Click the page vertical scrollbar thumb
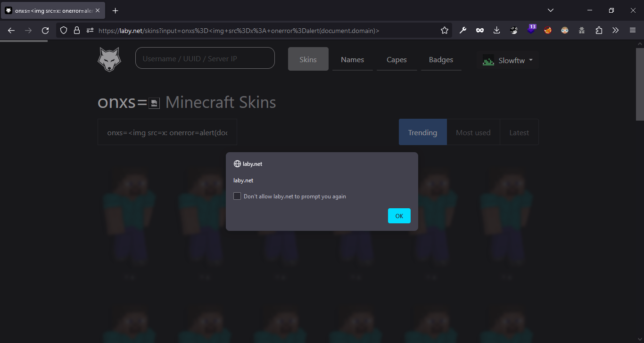 point(640,84)
